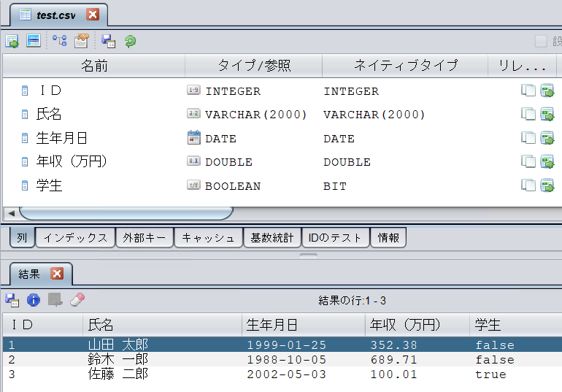Click copy icon in 生年月日 row
This screenshot has width=562, height=392.
click(x=528, y=137)
